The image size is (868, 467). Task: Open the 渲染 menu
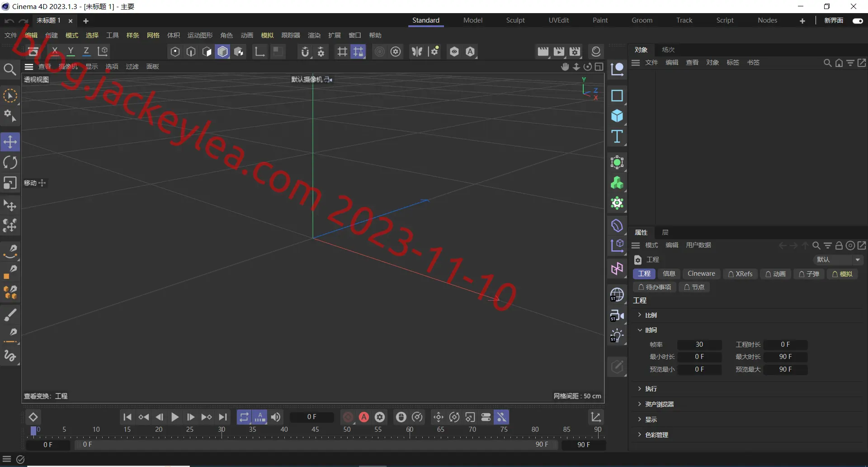(x=314, y=35)
